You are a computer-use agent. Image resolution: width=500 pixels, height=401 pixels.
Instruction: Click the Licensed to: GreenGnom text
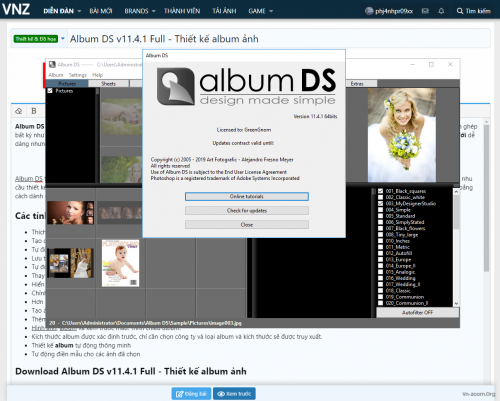(244, 130)
